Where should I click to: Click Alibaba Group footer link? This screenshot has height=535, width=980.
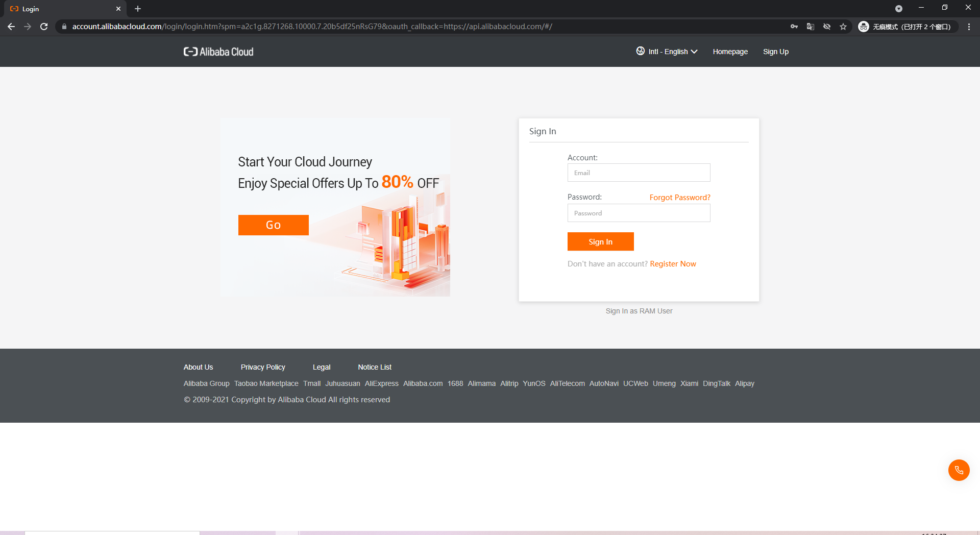pos(206,383)
